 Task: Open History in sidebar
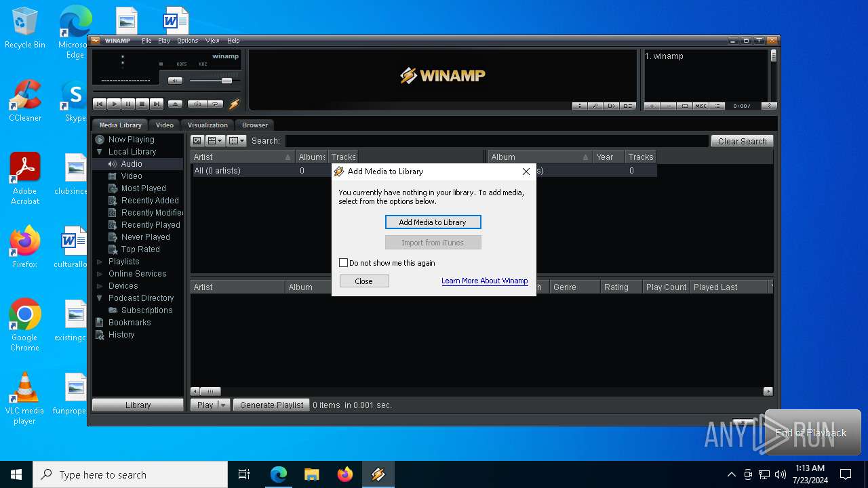coord(121,335)
